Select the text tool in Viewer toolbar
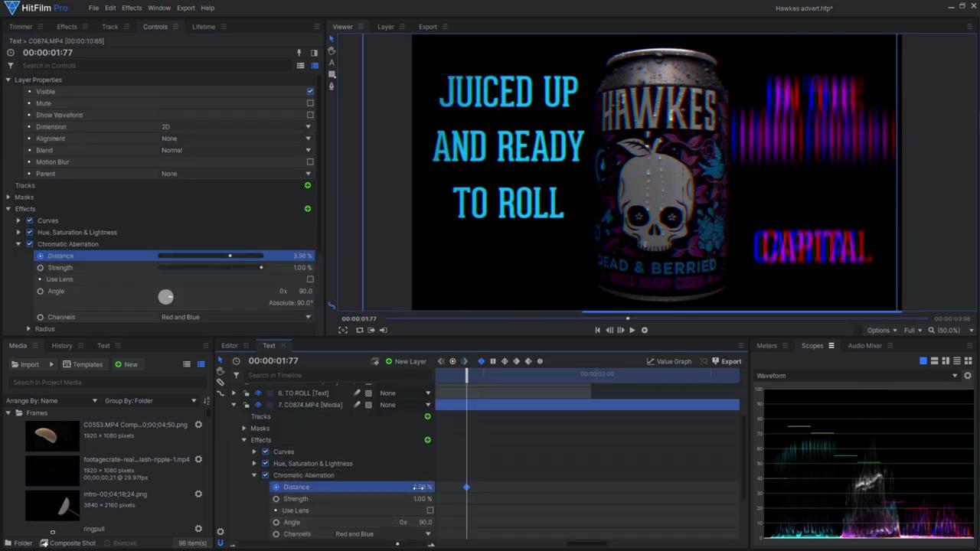Image resolution: width=980 pixels, height=551 pixels. (x=332, y=63)
